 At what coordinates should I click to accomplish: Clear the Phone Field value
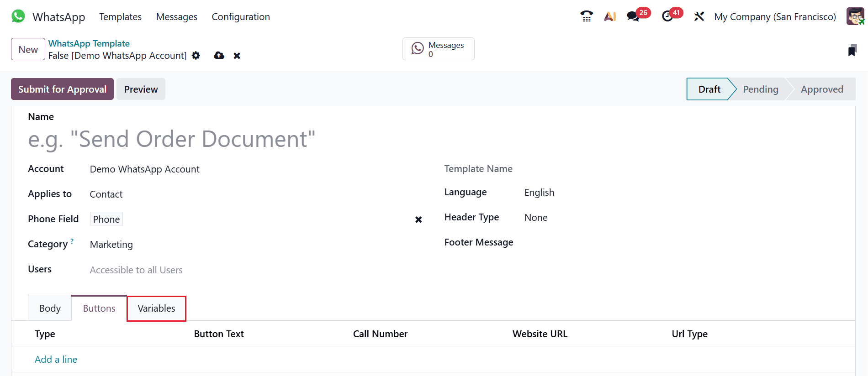coord(418,219)
